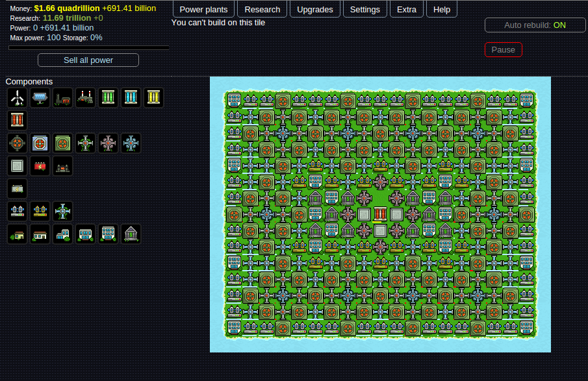The height and width of the screenshot is (381, 588).
Task: Pause the game
Action: point(504,50)
